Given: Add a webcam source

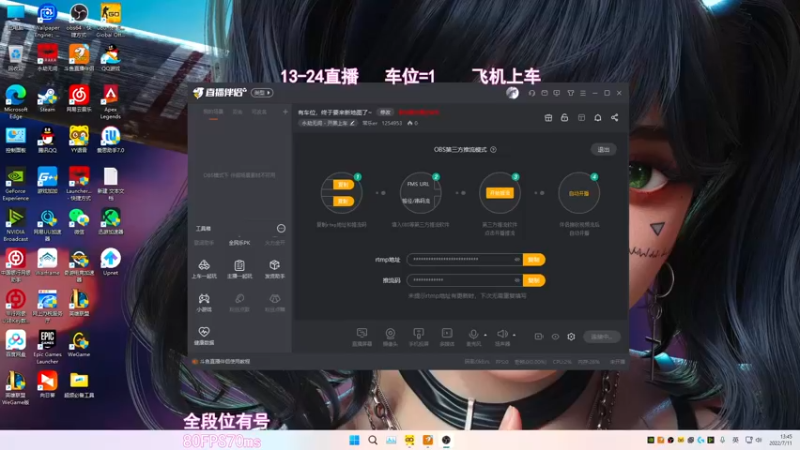Looking at the screenshot, I should [x=390, y=337].
